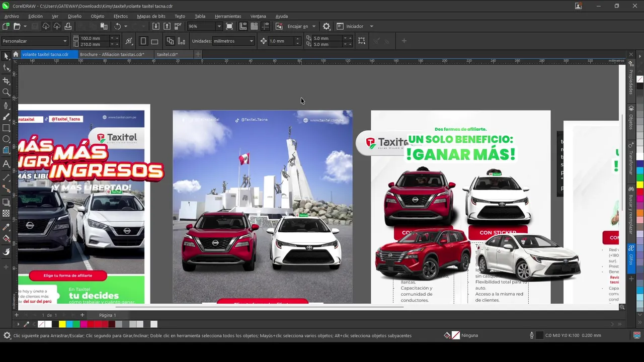644x362 pixels.
Task: Open the Iniciador dropdown
Action: [371, 26]
